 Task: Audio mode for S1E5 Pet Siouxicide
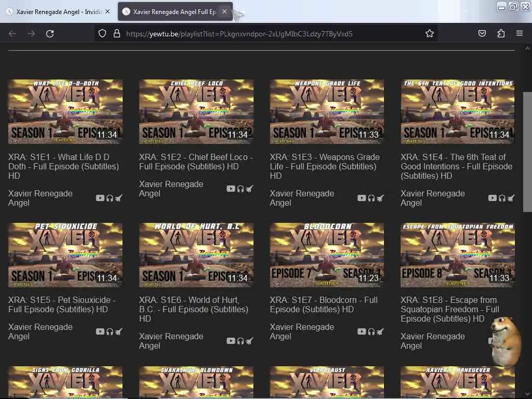click(x=110, y=332)
